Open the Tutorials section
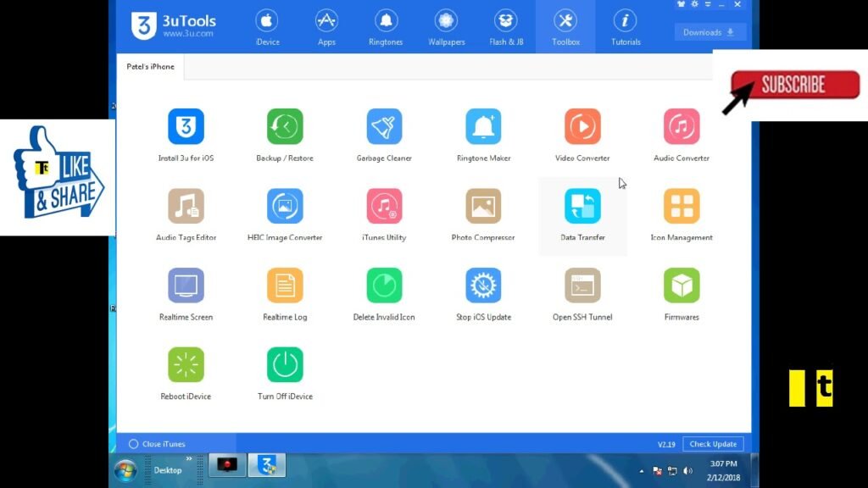 point(626,27)
